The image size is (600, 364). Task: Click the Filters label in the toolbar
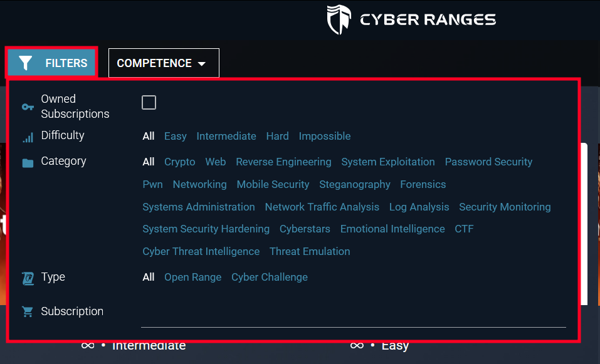(x=65, y=63)
